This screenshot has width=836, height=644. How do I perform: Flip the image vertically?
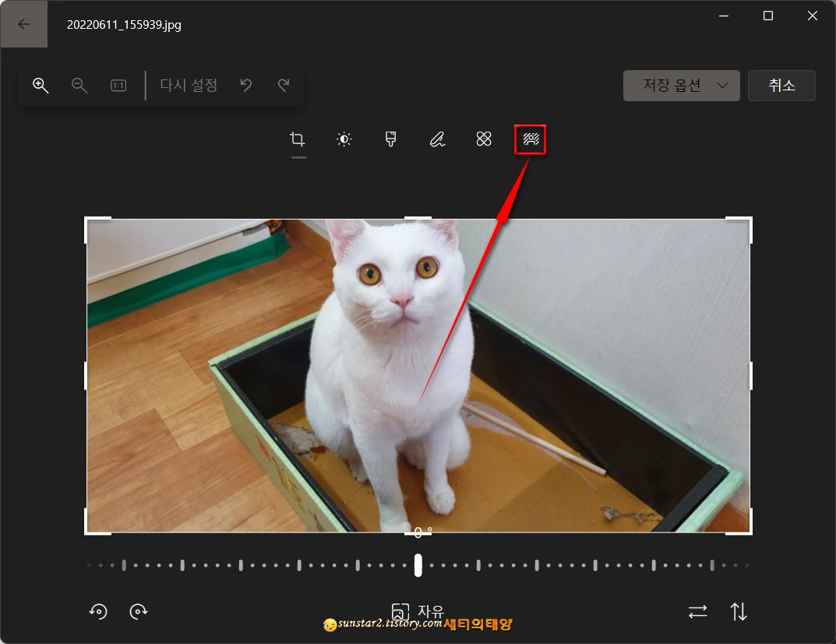pyautogui.click(x=739, y=611)
